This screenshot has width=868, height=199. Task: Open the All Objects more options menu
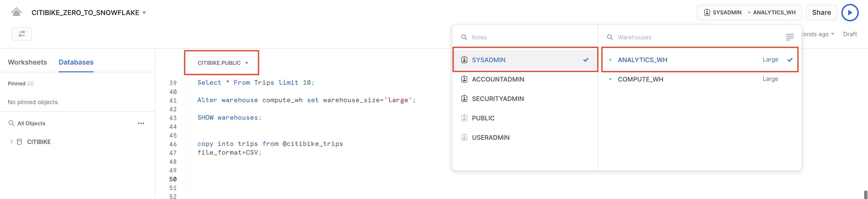[141, 123]
